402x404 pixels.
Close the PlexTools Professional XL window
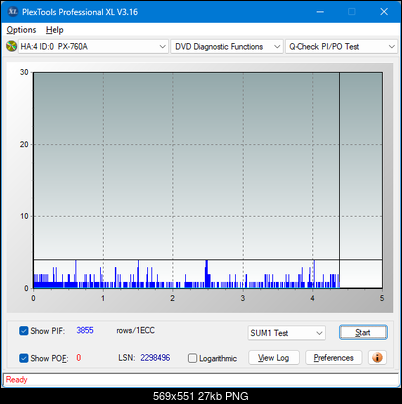pos(384,12)
